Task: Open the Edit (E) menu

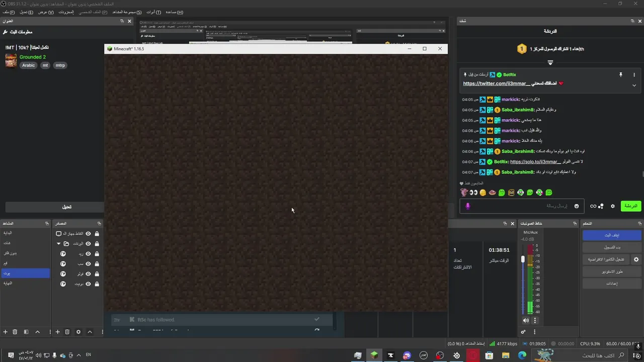Action: [26, 12]
